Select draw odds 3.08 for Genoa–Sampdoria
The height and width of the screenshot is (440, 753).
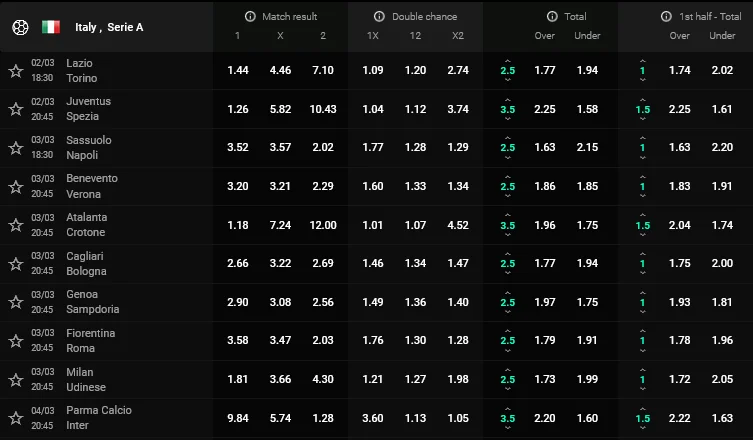click(280, 302)
